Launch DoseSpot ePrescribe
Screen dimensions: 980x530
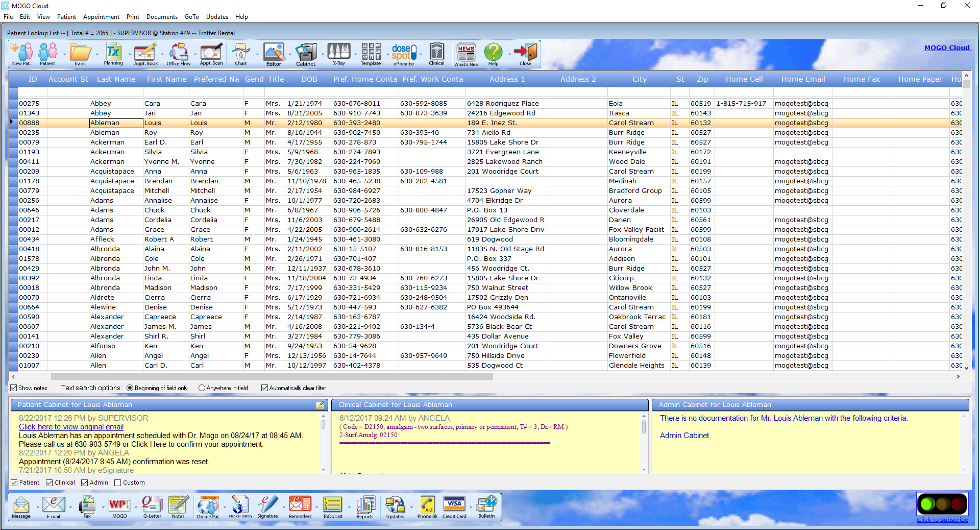click(404, 54)
